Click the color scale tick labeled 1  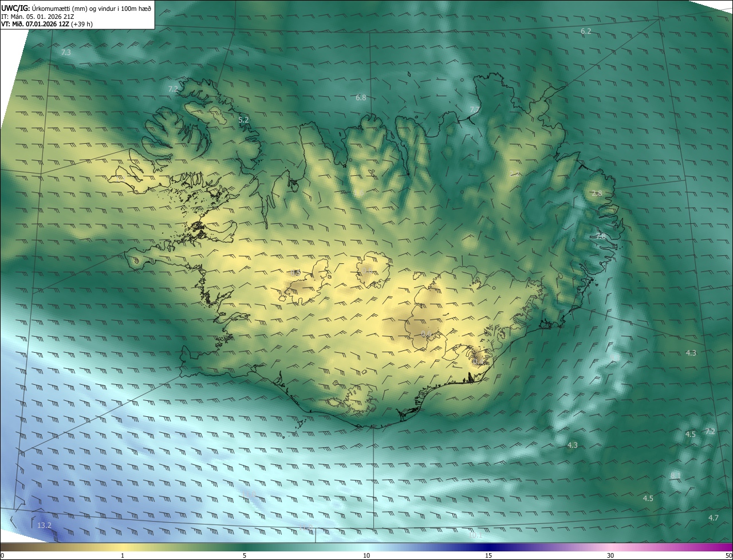click(x=123, y=555)
